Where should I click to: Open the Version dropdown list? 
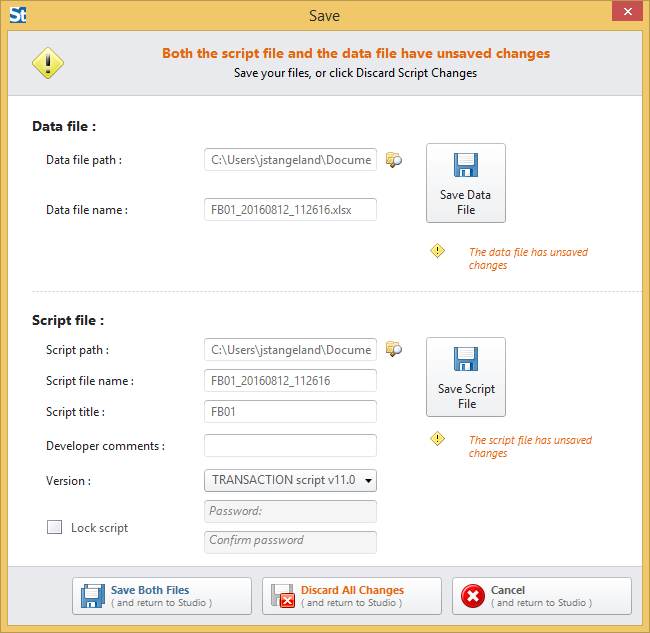290,480
